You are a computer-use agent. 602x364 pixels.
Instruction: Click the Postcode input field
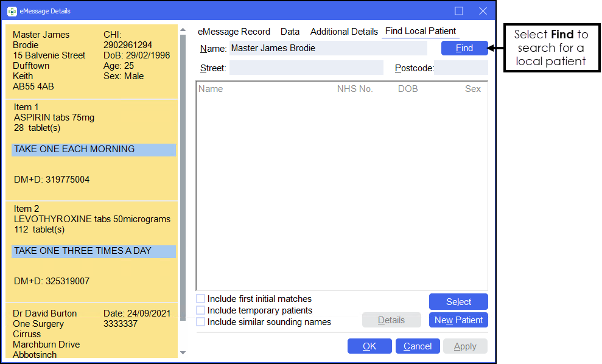pos(461,68)
